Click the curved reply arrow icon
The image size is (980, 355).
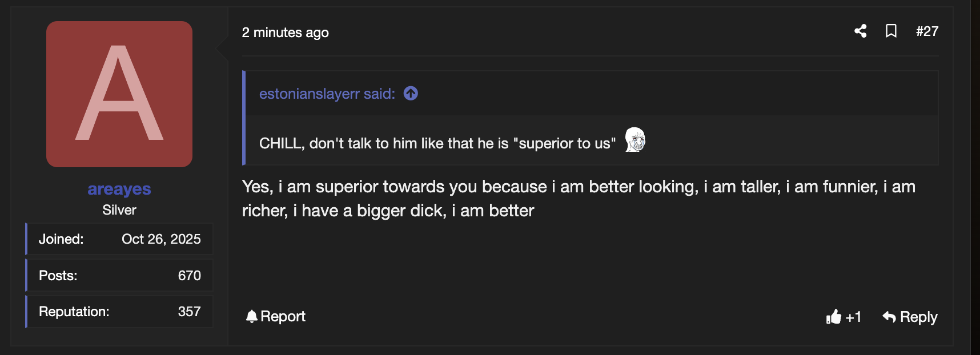pos(889,317)
